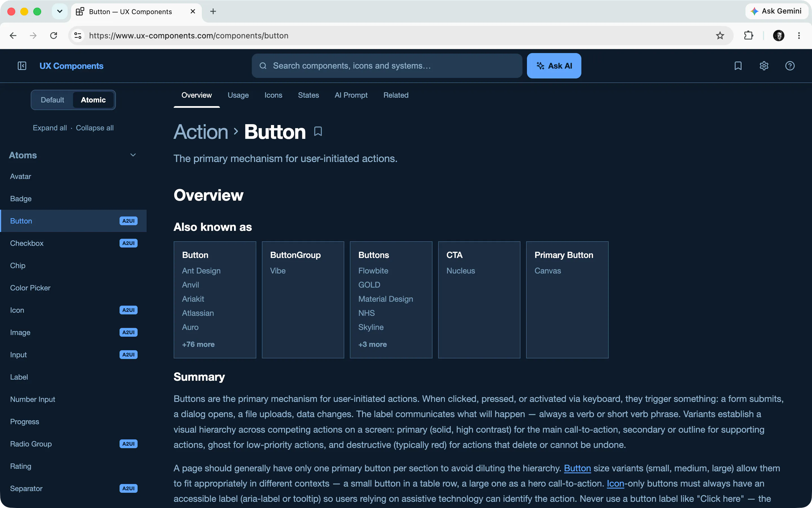
Task: Go forward in browser history
Action: tap(33, 36)
